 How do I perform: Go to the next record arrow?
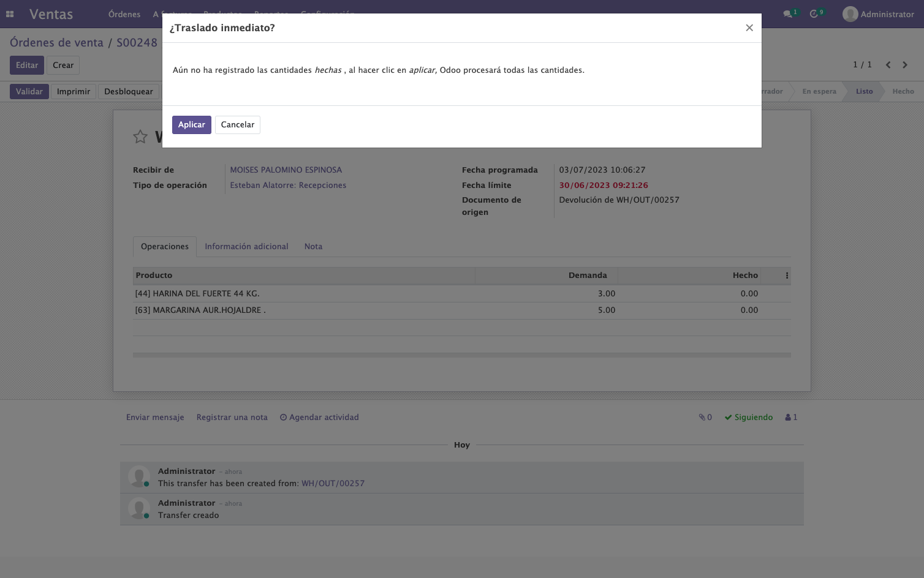(905, 65)
